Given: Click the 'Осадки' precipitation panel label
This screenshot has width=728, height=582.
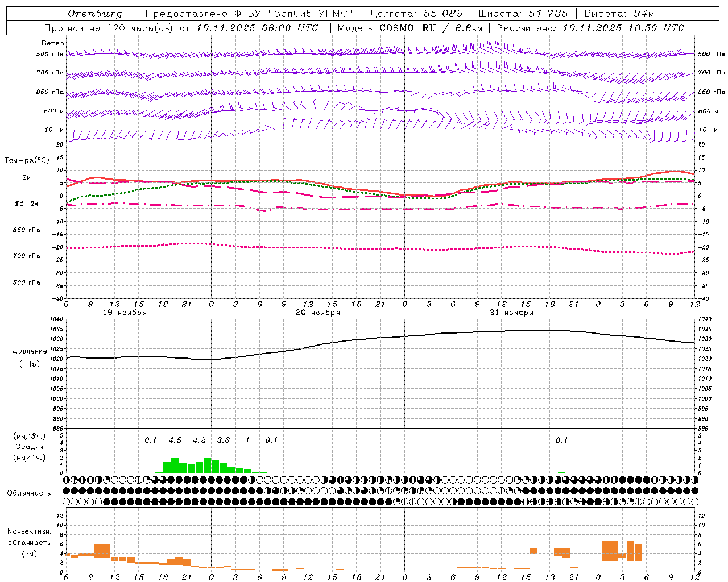Looking at the screenshot, I should pyautogui.click(x=29, y=447).
